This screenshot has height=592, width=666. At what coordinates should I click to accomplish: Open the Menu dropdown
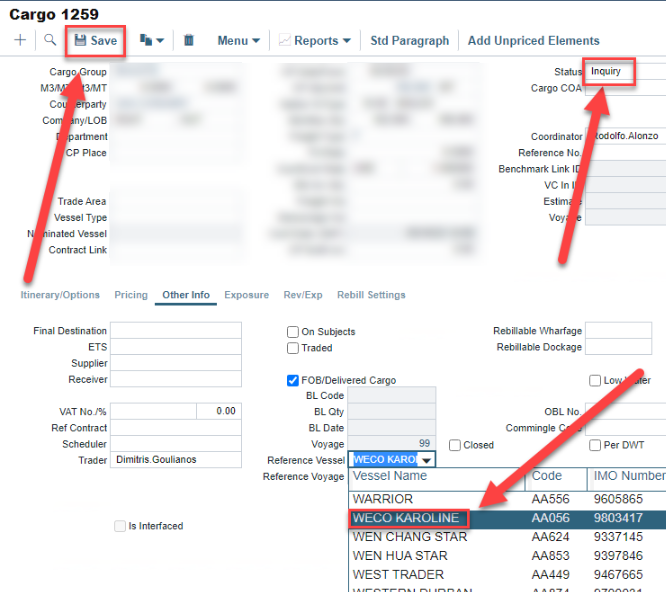[x=238, y=41]
